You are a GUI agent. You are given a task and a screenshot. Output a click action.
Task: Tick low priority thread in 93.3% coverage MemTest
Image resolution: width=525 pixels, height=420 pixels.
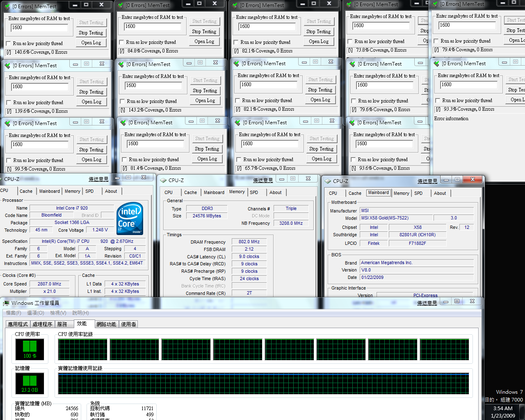pyautogui.click(x=438, y=100)
